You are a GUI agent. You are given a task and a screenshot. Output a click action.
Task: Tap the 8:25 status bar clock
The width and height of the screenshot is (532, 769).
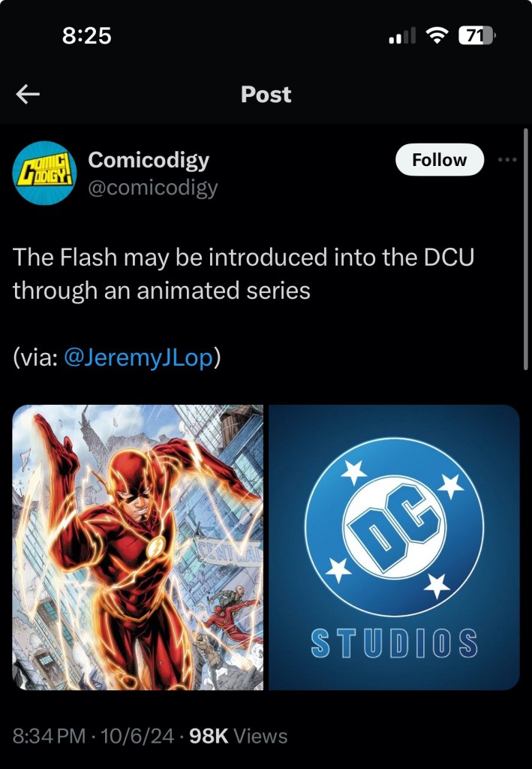[x=87, y=36]
